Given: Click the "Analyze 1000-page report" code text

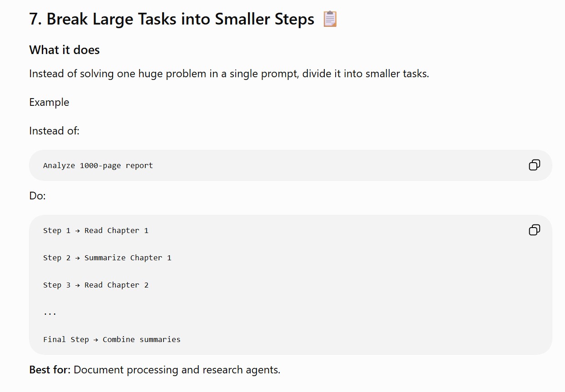Looking at the screenshot, I should coord(98,165).
